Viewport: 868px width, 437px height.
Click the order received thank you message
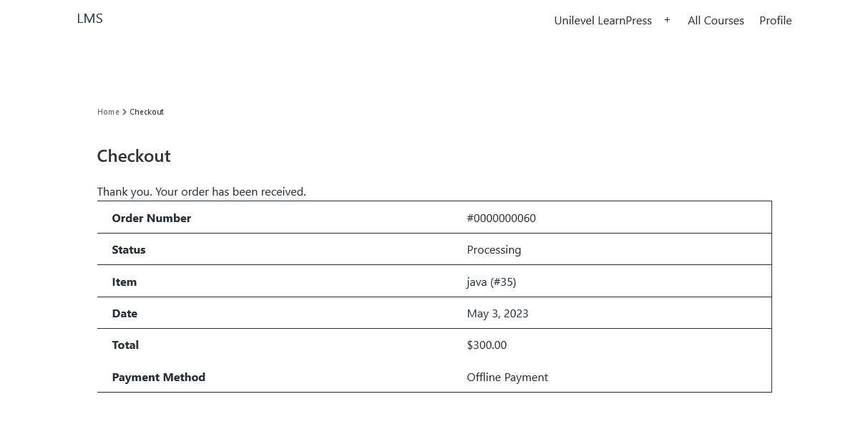201,192
